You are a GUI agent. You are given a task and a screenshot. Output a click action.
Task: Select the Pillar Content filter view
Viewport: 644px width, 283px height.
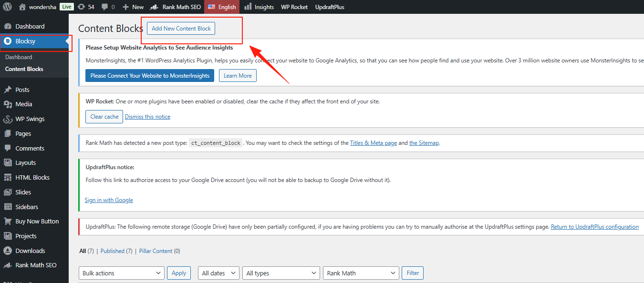coord(156,251)
